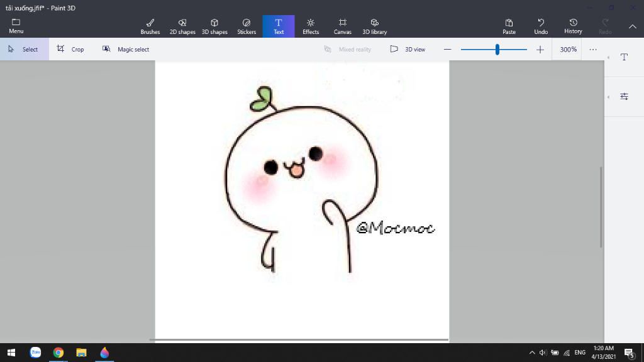Toggle 3D view
This screenshot has width=644, height=362.
[x=408, y=49]
